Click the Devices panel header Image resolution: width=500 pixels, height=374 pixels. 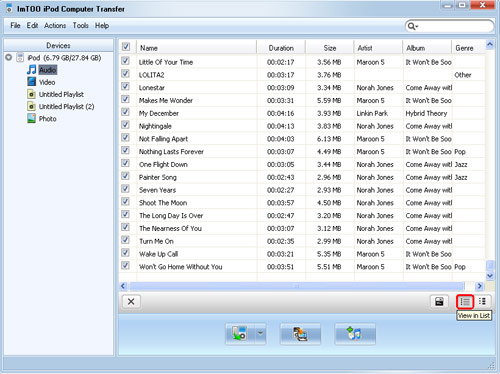[x=58, y=45]
